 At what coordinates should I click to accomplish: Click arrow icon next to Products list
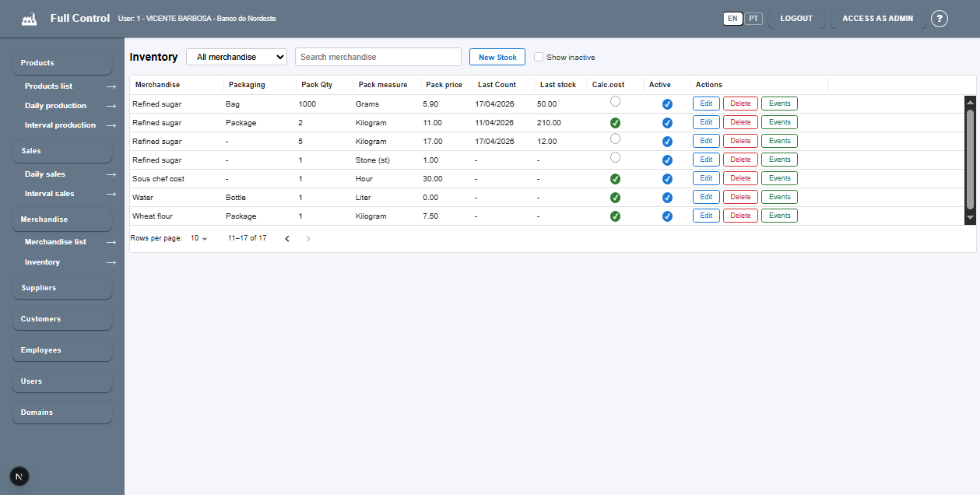click(x=111, y=86)
